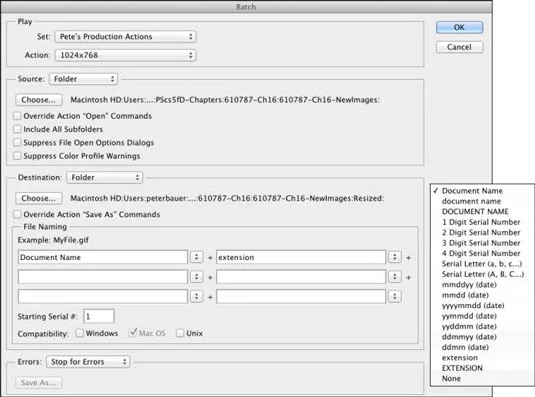
Task: Click Choose button for source folder
Action: point(39,100)
